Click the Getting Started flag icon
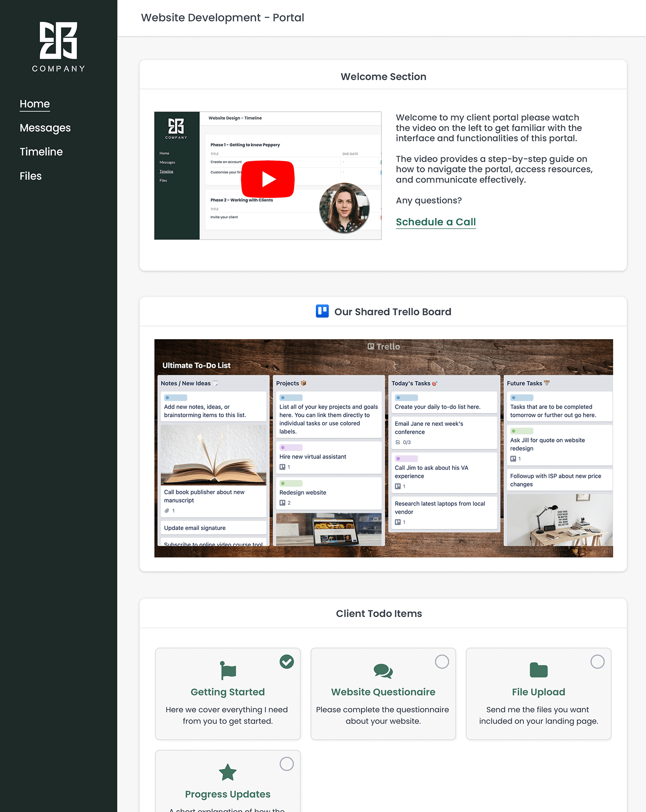The height and width of the screenshot is (812, 646). pos(228,671)
